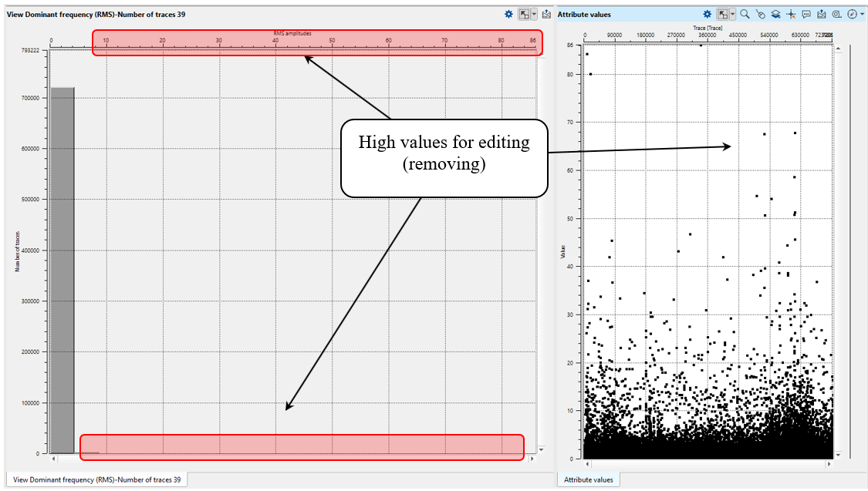Expand pointer mode dropdown in histogram toolbar
Screen dimensions: 868x491
click(533, 14)
